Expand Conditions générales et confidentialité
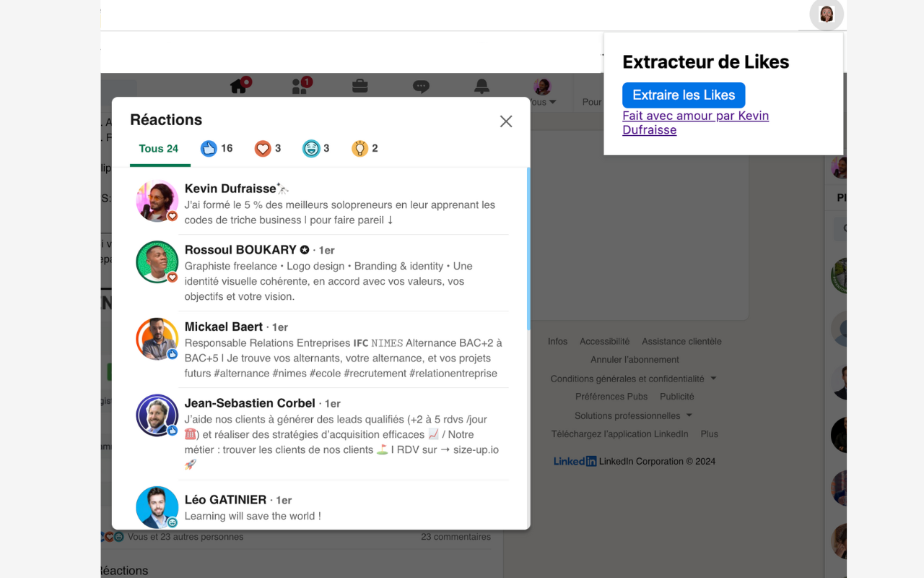 tap(633, 378)
